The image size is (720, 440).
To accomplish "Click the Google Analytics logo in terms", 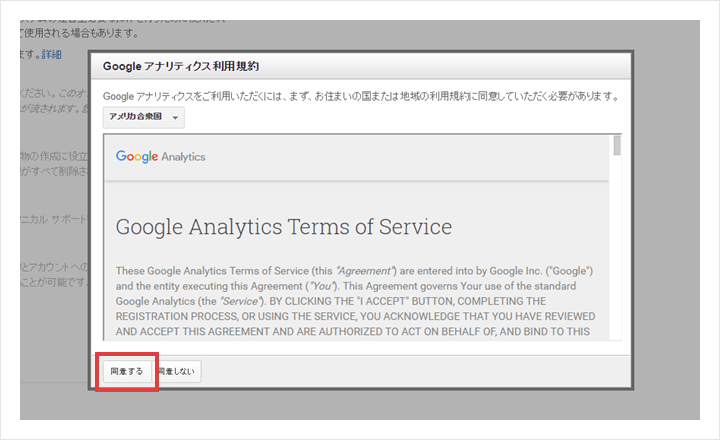I will (160, 157).
